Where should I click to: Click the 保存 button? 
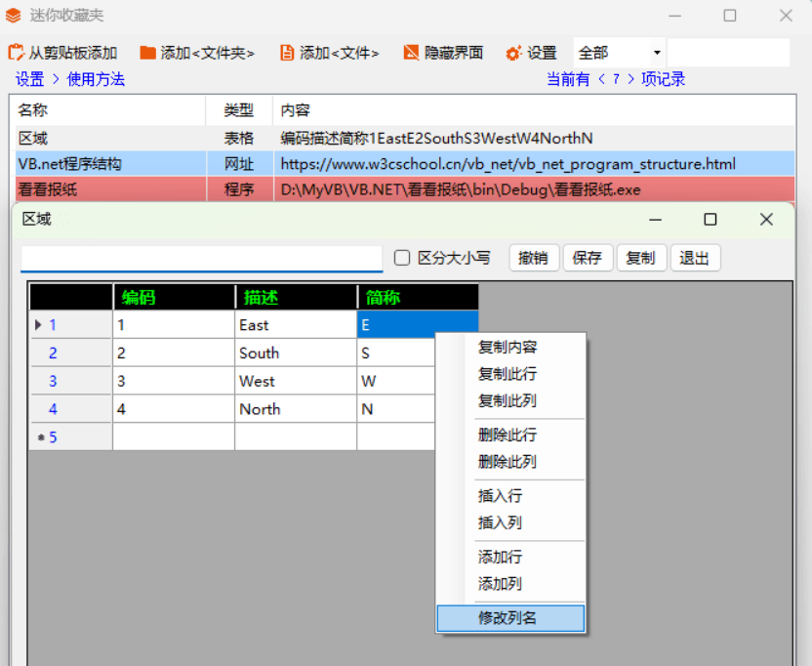click(x=588, y=258)
